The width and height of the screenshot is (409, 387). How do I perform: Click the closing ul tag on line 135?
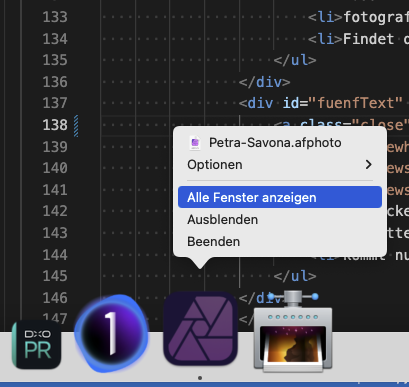tap(295, 60)
